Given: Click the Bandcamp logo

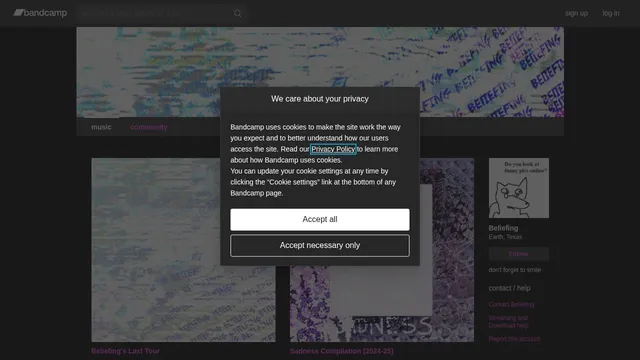Looking at the screenshot, I should pyautogui.click(x=40, y=13).
